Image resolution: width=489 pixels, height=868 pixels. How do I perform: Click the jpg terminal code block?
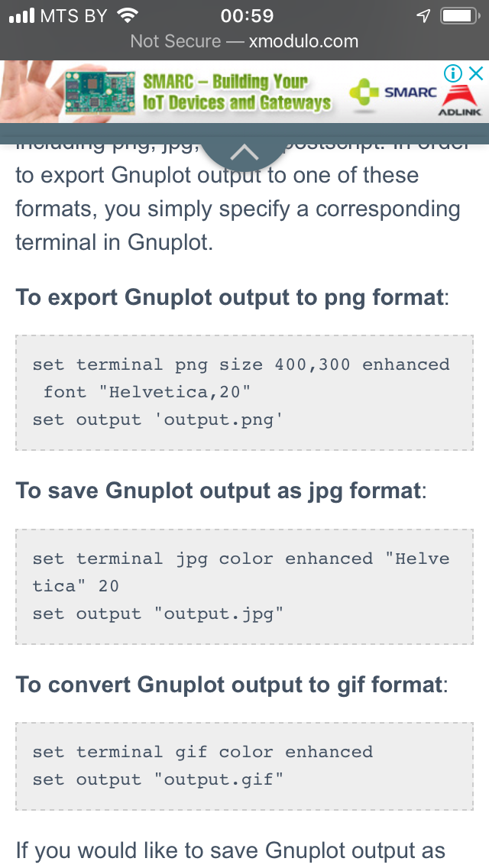(244, 586)
